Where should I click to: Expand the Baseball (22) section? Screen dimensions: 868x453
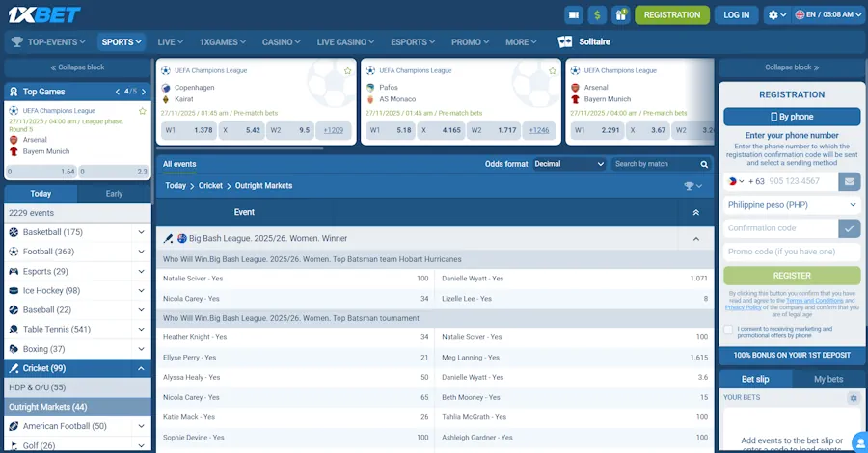[141, 310]
